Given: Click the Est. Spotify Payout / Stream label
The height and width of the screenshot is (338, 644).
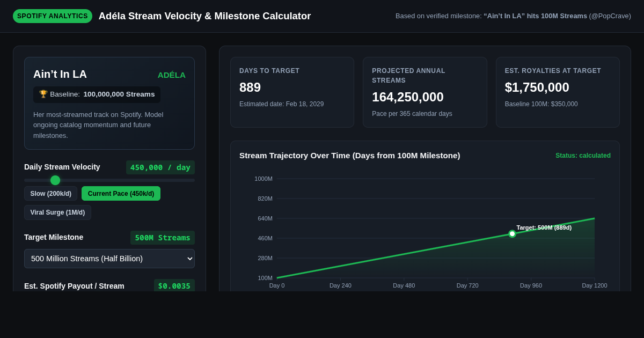Looking at the screenshot, I should (74, 286).
